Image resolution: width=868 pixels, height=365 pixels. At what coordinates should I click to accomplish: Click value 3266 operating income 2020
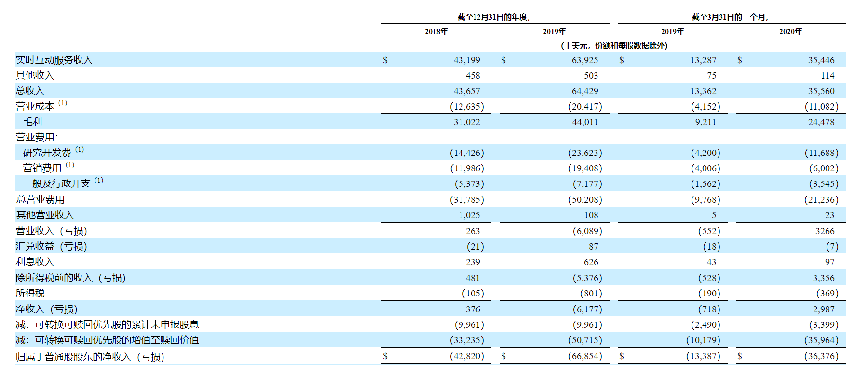point(825,231)
